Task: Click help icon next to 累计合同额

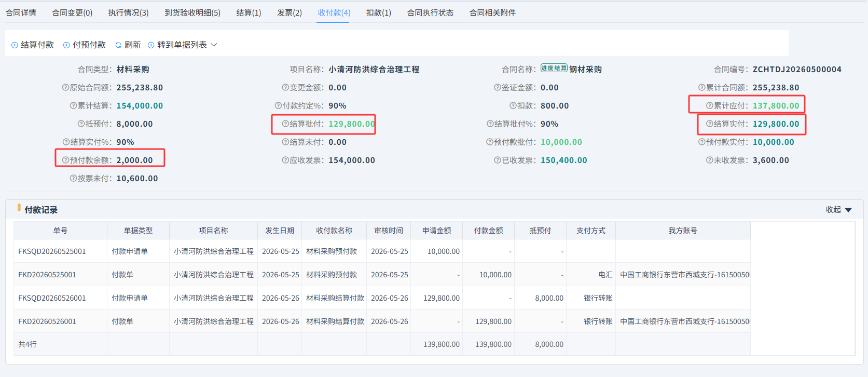Action: point(702,87)
